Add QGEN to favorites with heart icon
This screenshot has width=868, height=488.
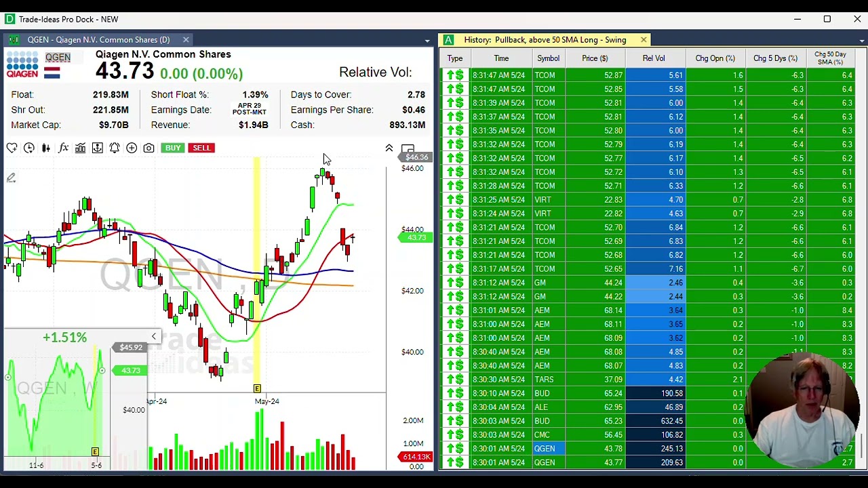12,148
